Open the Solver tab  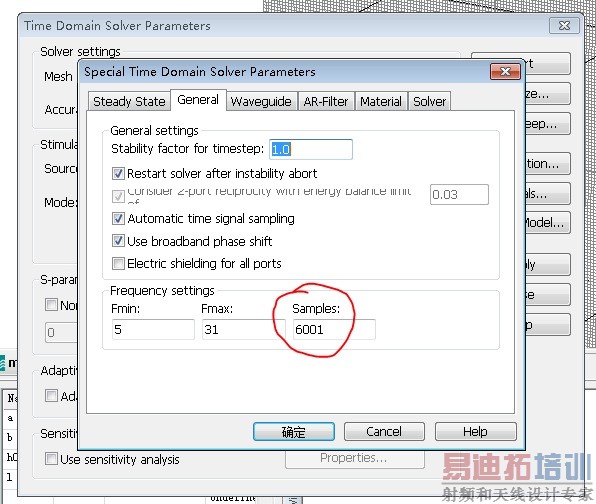[x=430, y=101]
